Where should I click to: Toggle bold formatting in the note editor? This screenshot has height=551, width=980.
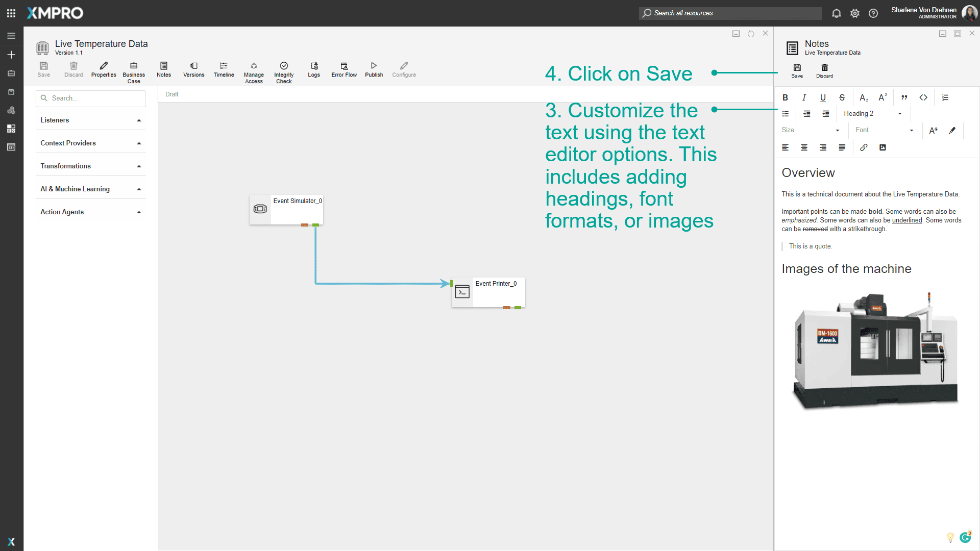(x=785, y=97)
